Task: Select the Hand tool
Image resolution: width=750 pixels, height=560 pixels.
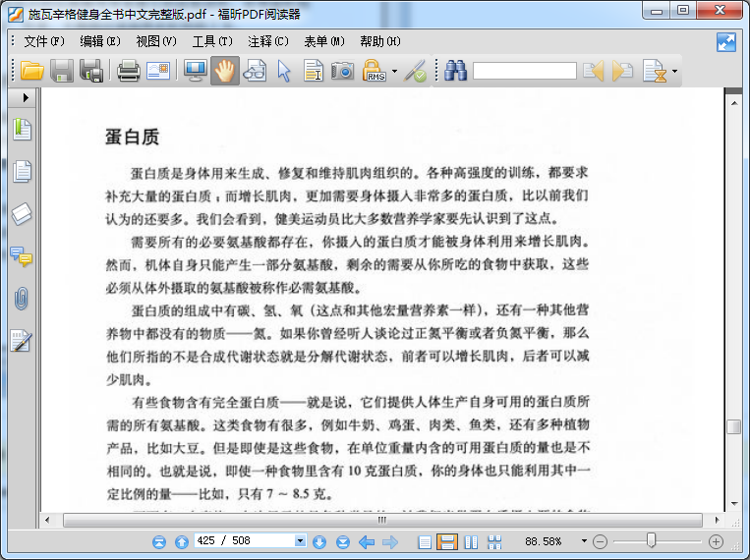Action: (x=225, y=72)
